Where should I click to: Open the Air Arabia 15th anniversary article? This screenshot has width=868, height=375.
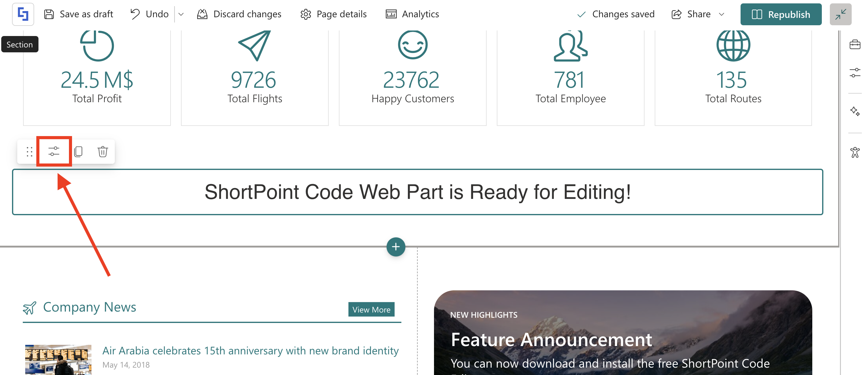(x=250, y=350)
